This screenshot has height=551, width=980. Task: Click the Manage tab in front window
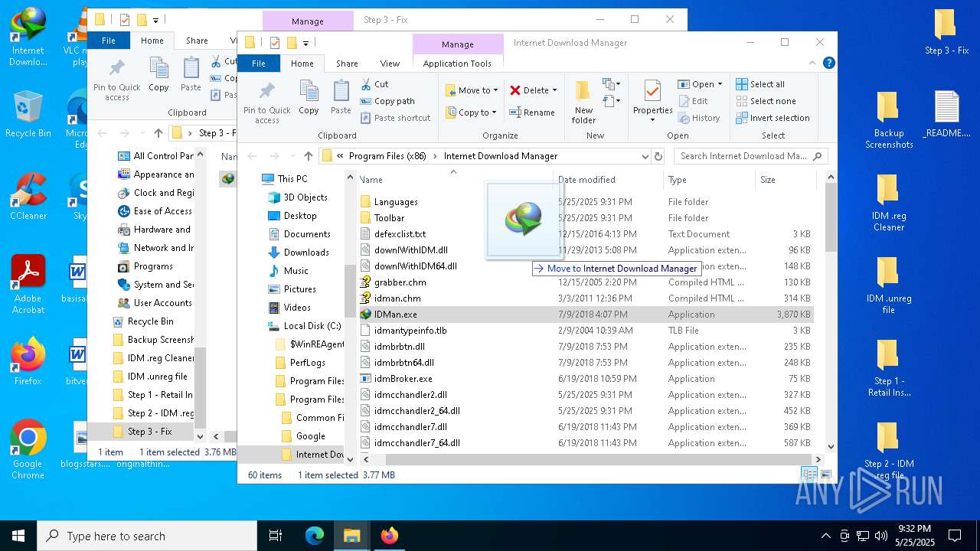coord(458,44)
